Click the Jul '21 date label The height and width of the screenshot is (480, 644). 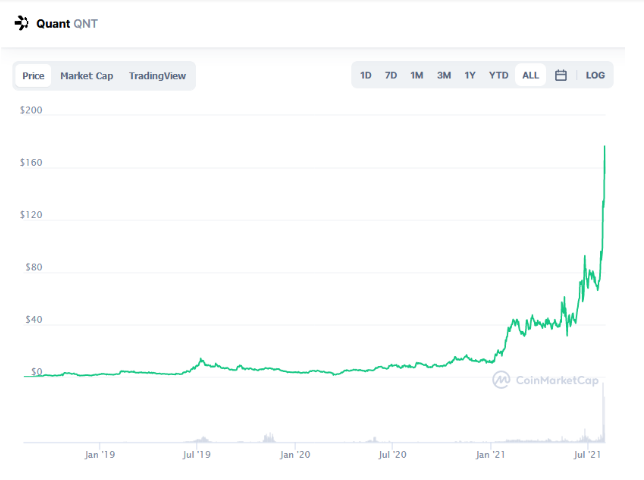tap(587, 455)
